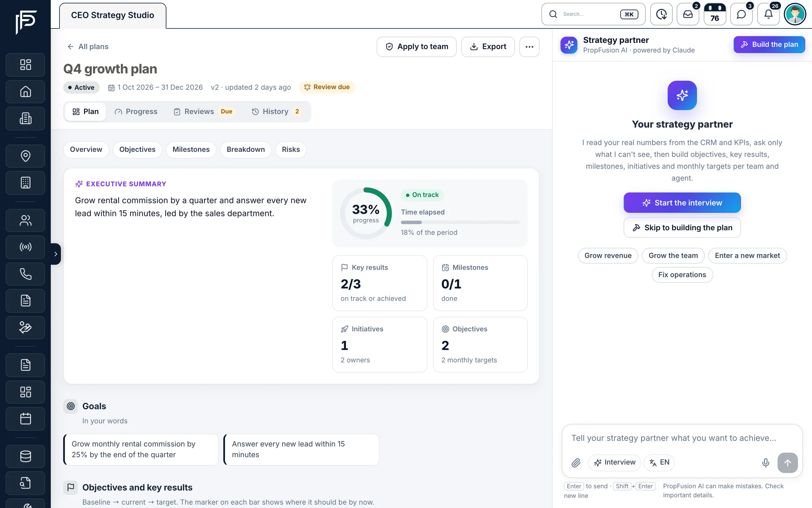Image resolution: width=812 pixels, height=508 pixels.
Task: Click the paperclip attach icon
Action: (x=576, y=463)
